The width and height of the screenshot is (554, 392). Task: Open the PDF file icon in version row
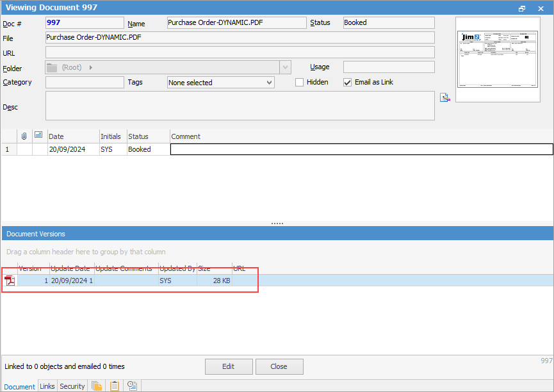tap(10, 281)
